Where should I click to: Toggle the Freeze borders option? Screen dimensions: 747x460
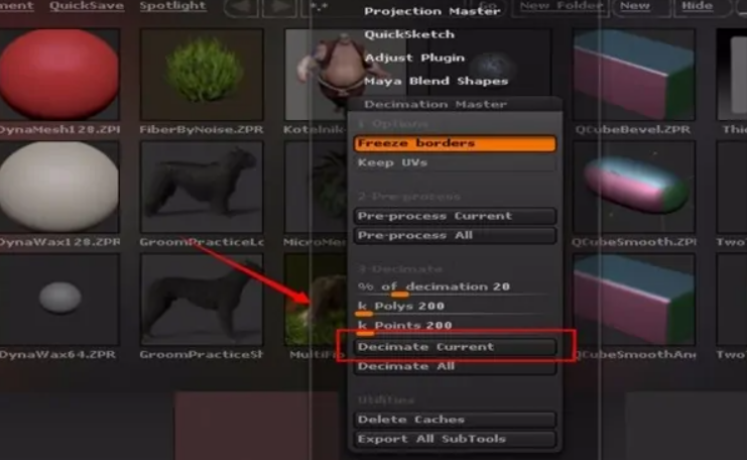coord(455,143)
